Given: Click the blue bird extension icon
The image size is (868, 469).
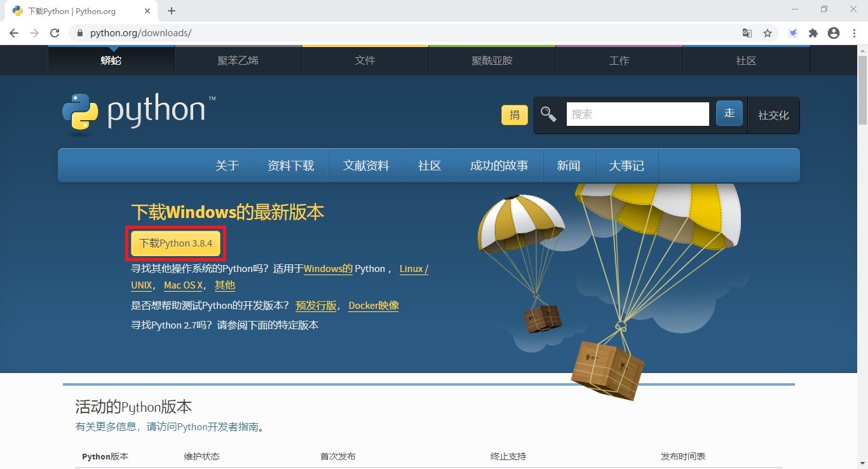Looking at the screenshot, I should click(793, 33).
